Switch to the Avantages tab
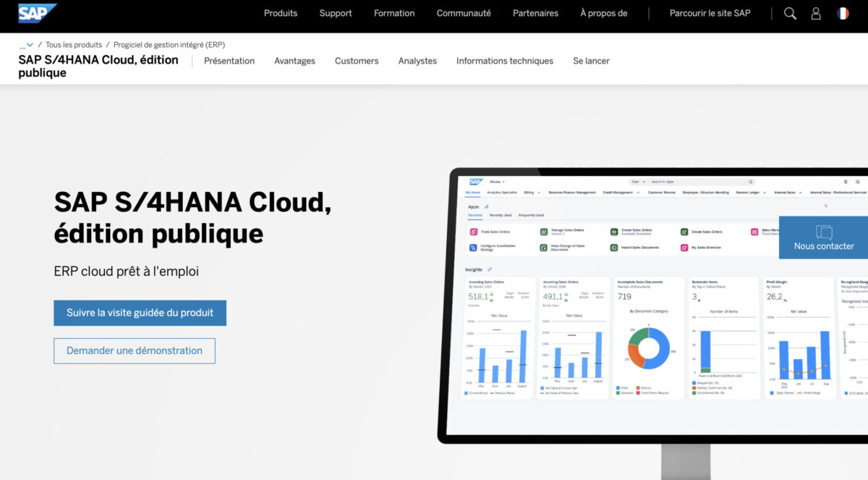Image resolution: width=868 pixels, height=480 pixels. point(294,61)
